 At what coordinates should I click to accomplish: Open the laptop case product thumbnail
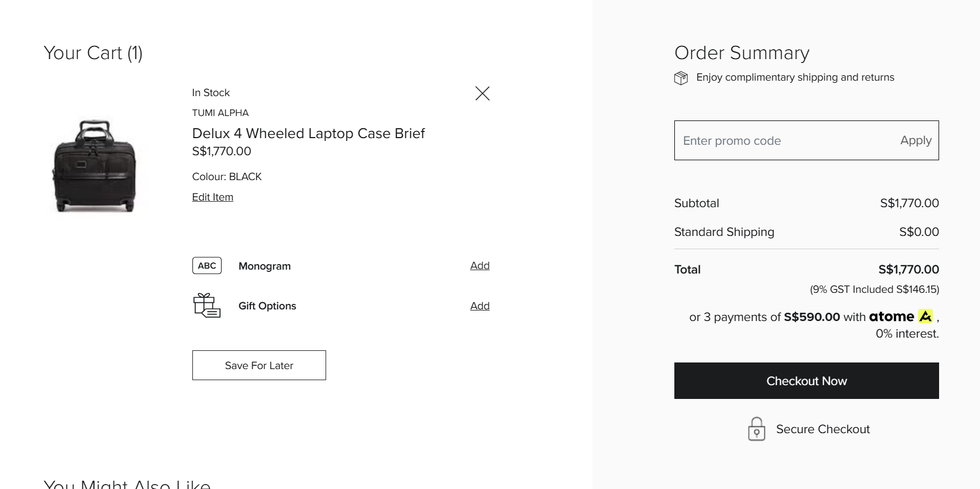coord(95,166)
